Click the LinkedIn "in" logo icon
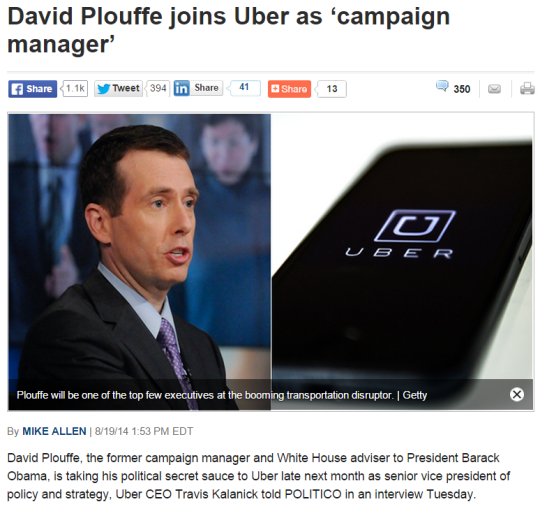The width and height of the screenshot is (540, 518). click(181, 89)
